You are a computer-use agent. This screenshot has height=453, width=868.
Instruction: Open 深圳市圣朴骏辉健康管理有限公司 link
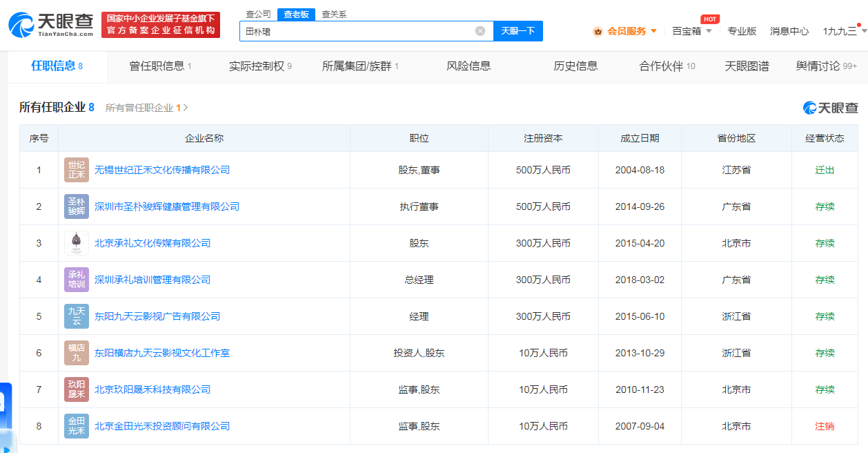(167, 206)
